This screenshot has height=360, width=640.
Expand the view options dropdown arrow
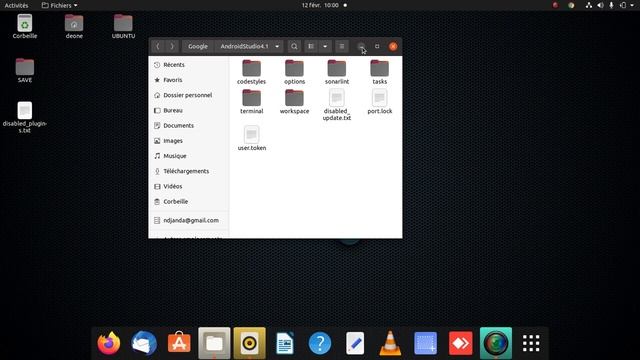click(x=325, y=47)
